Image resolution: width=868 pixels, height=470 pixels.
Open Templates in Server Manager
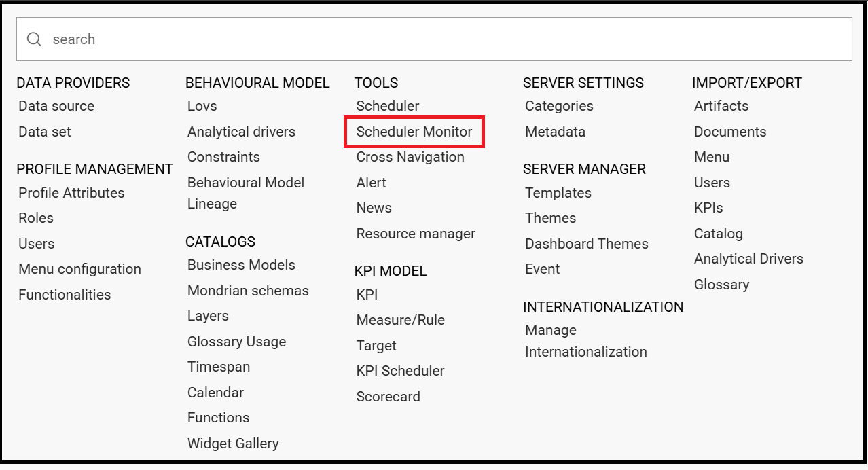tap(558, 193)
